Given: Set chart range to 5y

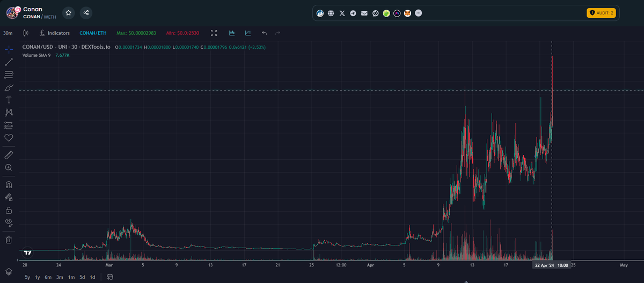Looking at the screenshot, I should click(27, 277).
